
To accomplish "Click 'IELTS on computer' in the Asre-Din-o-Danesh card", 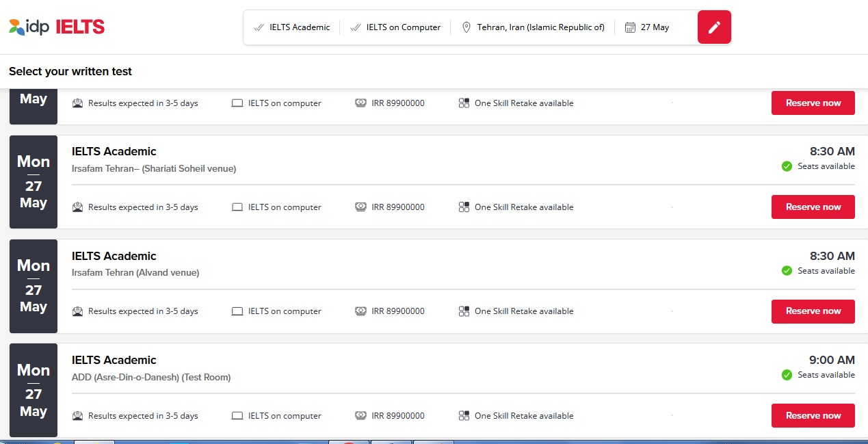I will pos(285,416).
